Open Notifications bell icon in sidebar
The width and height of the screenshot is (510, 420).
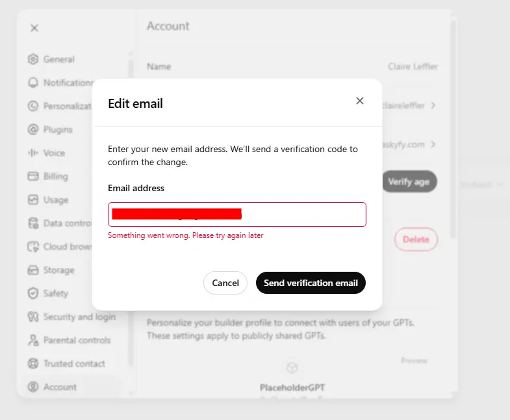point(33,83)
